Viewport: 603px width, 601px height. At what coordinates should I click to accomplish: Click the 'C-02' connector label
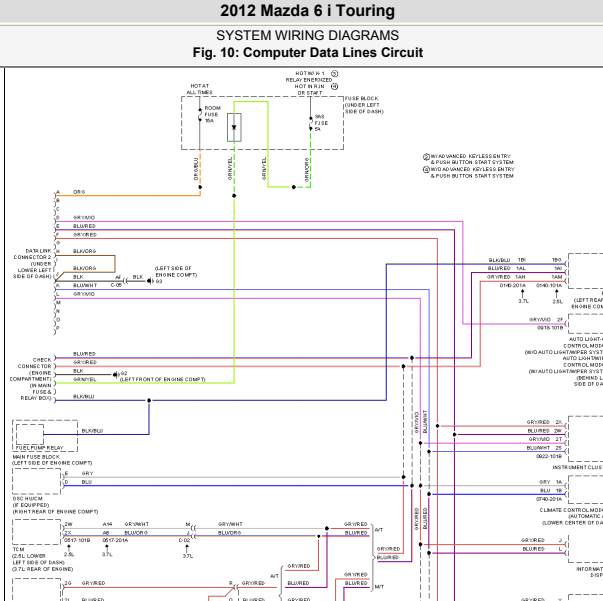pyautogui.click(x=185, y=540)
